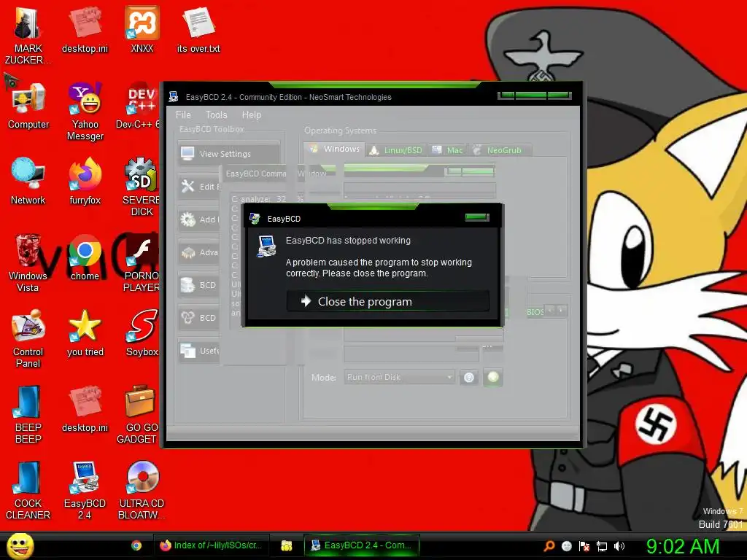
Task: Click Close the program in crash dialog
Action: 388,301
